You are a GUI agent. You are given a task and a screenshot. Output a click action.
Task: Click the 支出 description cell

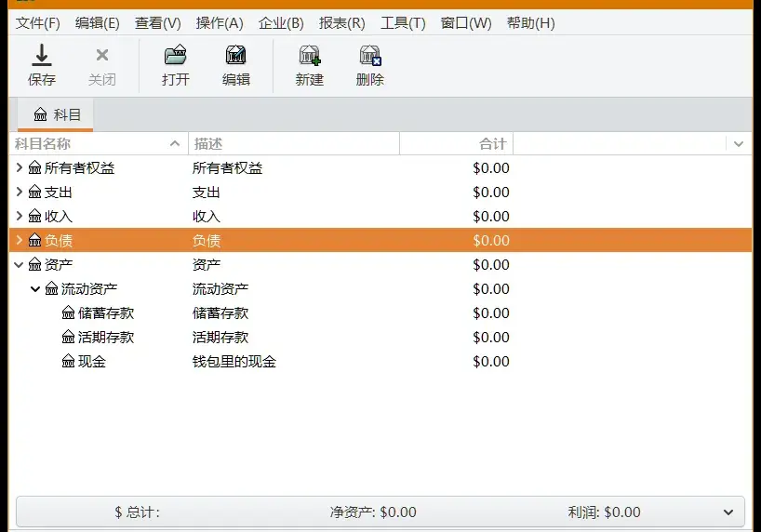207,193
